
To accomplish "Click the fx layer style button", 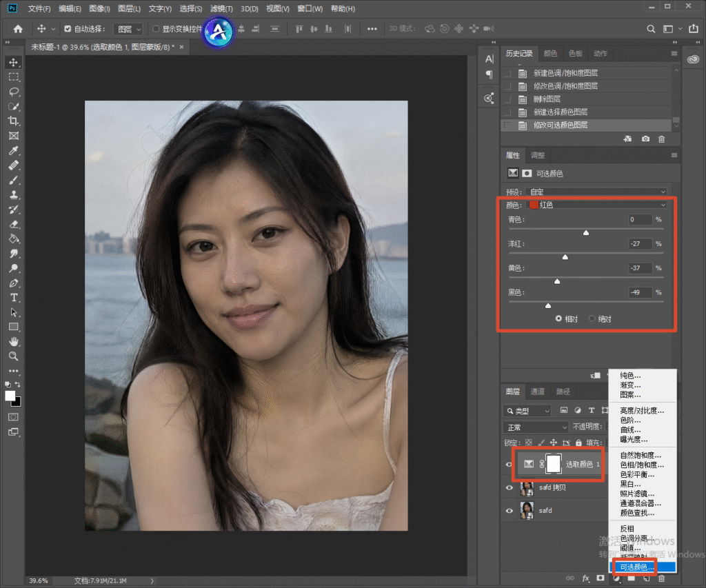I will 585,578.
